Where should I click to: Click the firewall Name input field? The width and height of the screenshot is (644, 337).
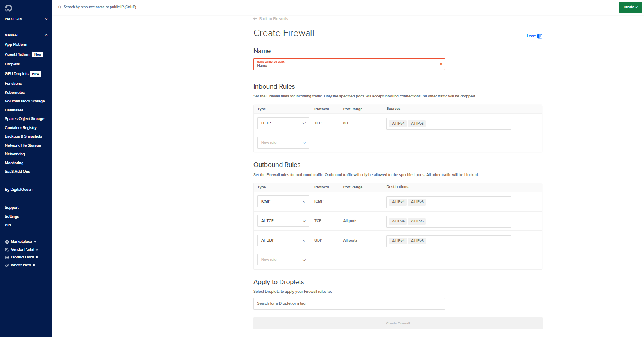pos(349,65)
